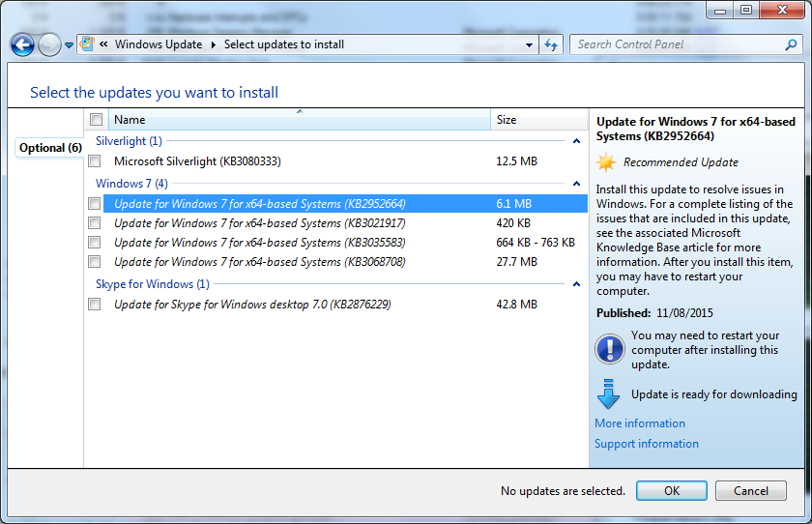Open the address bar history dropdown

coord(529,45)
